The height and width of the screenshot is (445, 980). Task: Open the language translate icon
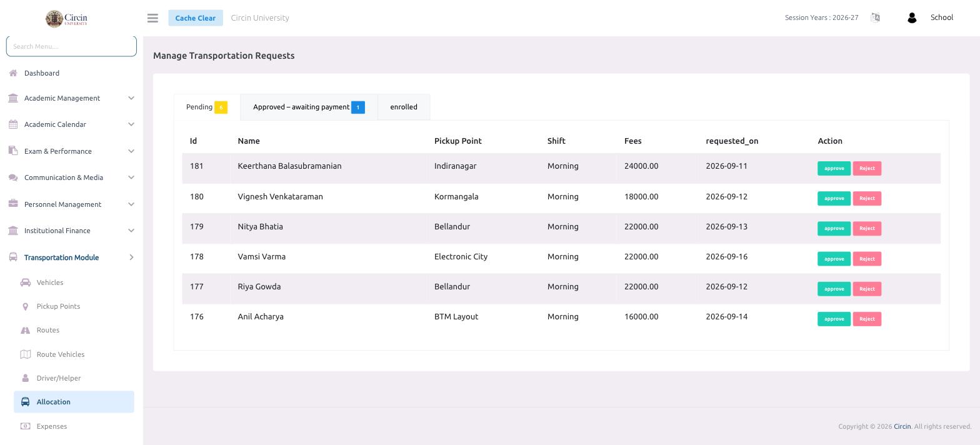click(875, 17)
